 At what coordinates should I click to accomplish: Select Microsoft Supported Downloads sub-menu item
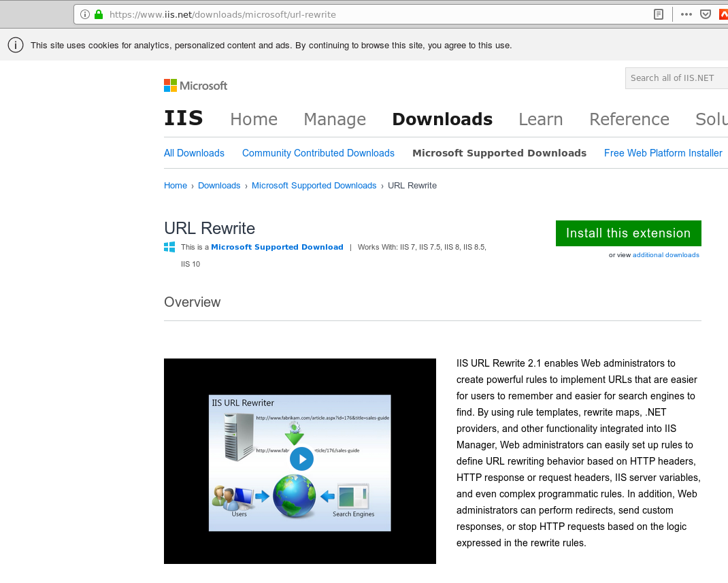coord(499,153)
